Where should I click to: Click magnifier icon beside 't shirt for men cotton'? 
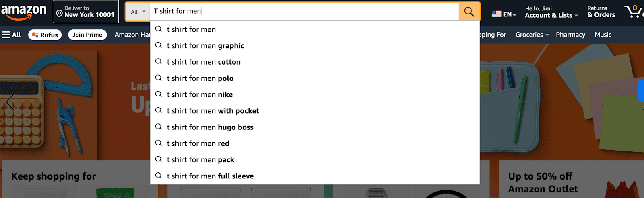pyautogui.click(x=159, y=61)
